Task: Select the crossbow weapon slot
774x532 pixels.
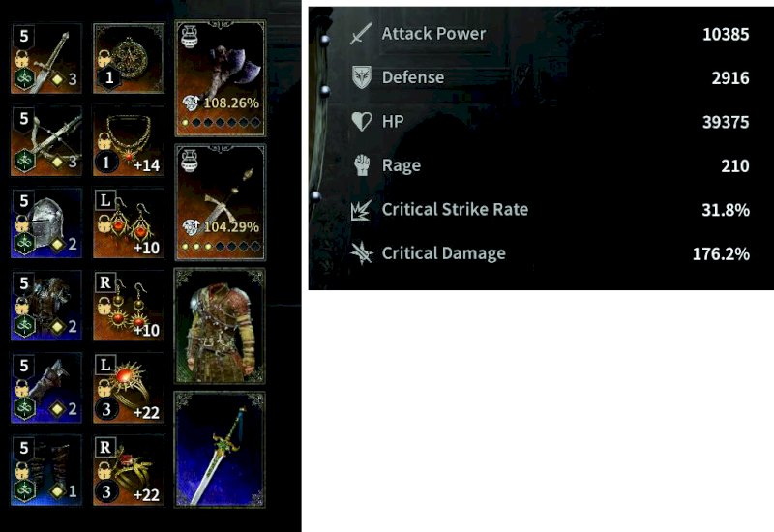Action: (x=46, y=140)
